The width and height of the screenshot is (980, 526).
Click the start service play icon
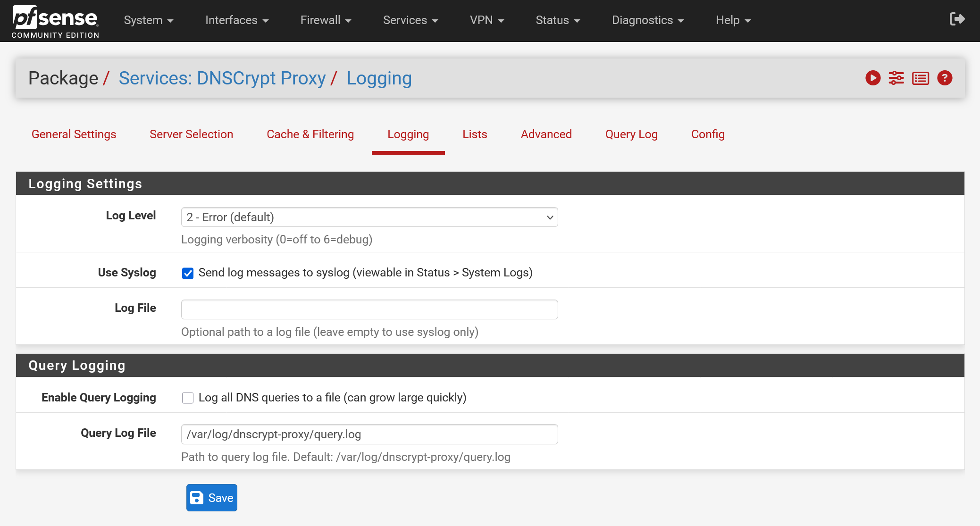pyautogui.click(x=873, y=78)
